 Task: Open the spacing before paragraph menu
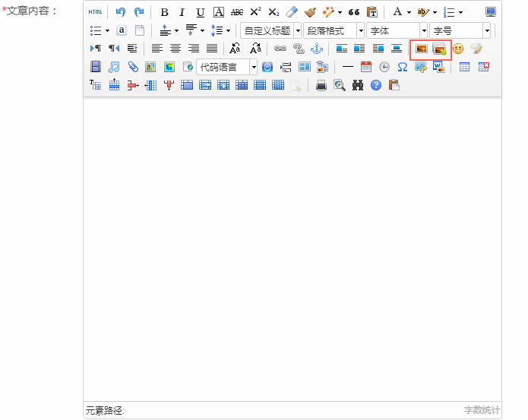[169, 30]
